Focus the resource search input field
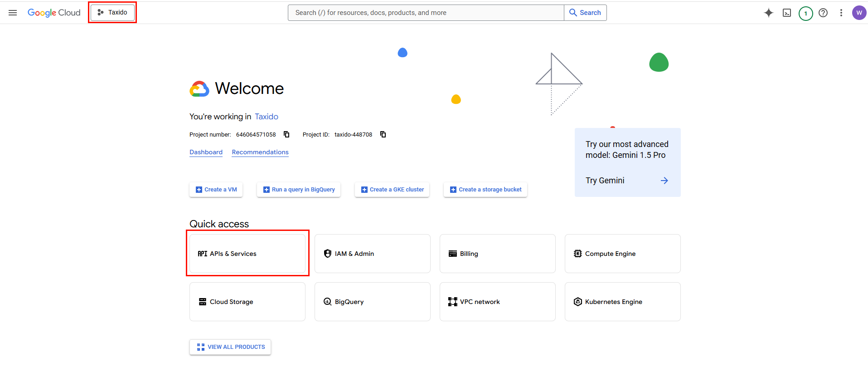The height and width of the screenshot is (382, 868). [x=426, y=13]
